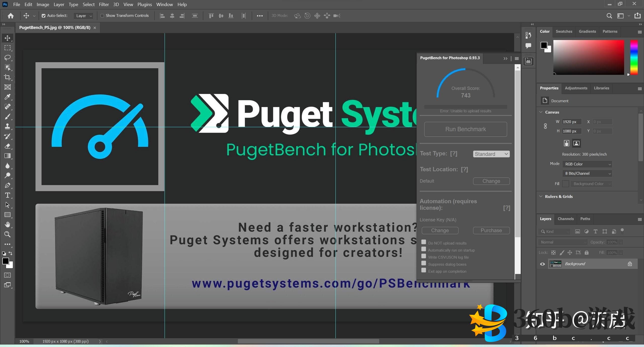Open the RGB Color mode dropdown
Viewport: 644px width, 347px height.
587,164
